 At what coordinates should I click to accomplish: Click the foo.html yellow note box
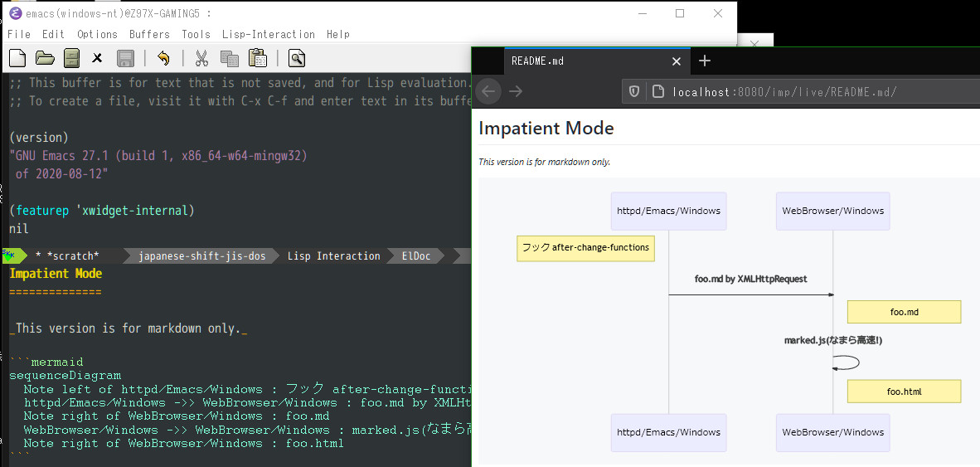point(904,392)
